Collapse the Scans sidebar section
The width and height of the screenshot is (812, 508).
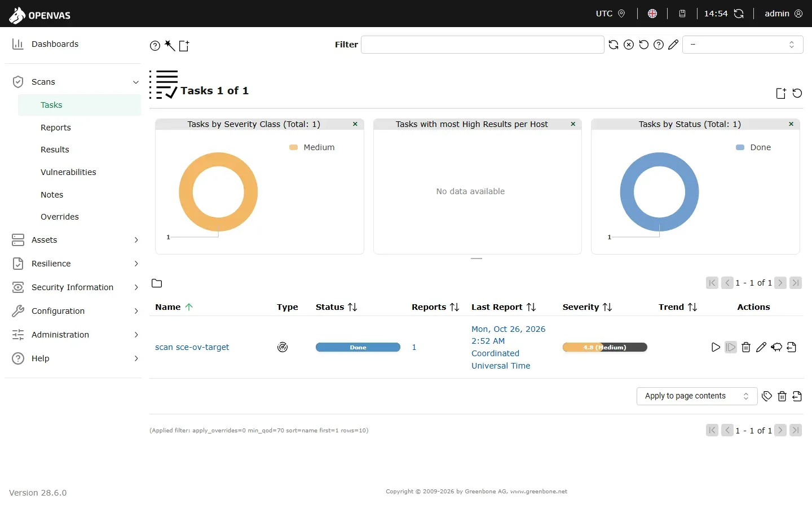[x=136, y=82]
